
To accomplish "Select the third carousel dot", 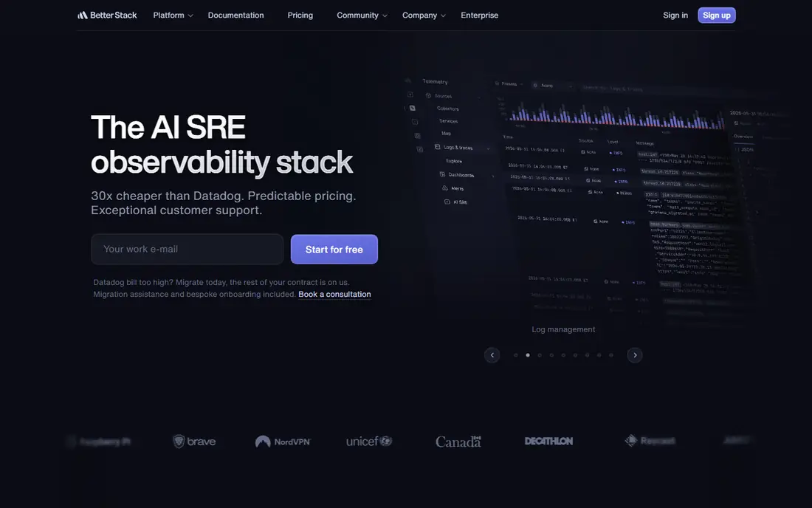I will [x=540, y=355].
